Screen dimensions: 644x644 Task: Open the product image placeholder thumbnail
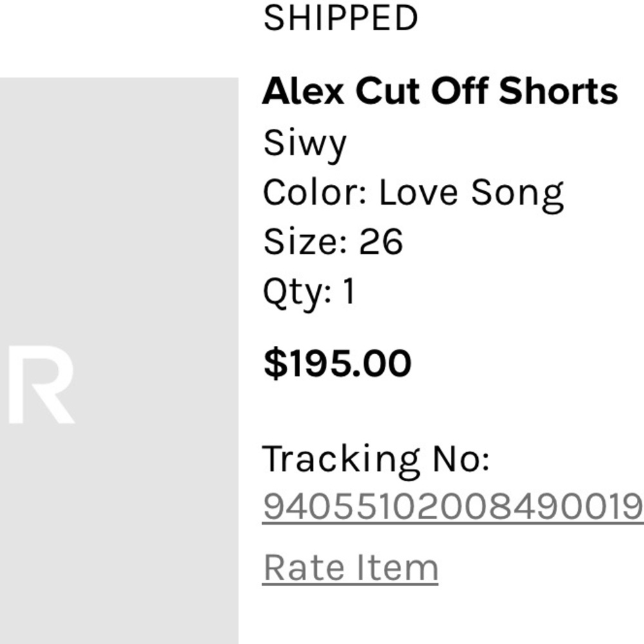click(x=120, y=361)
